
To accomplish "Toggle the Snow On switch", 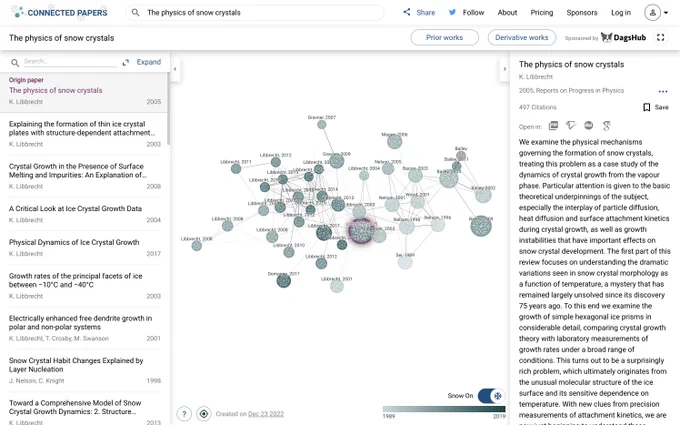I will [x=491, y=396].
